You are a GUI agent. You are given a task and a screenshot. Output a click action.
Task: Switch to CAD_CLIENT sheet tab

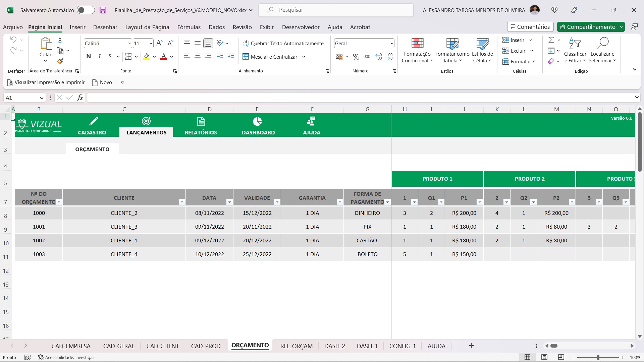[x=163, y=346]
